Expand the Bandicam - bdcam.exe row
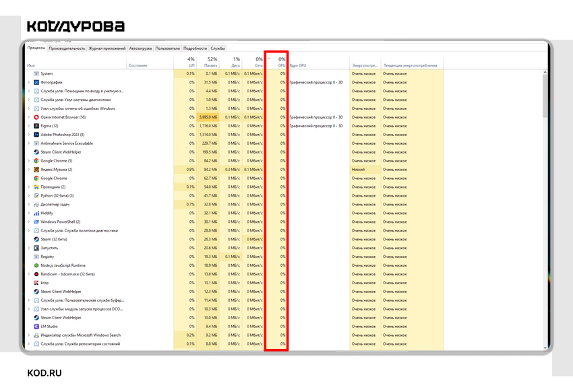Screen dimensions: 573x392 [x=29, y=274]
